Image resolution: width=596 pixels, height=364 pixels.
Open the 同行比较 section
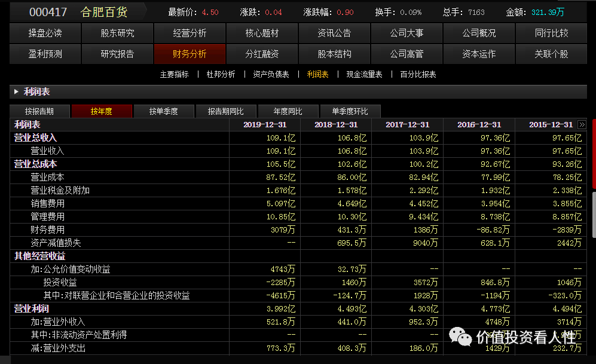click(x=551, y=33)
